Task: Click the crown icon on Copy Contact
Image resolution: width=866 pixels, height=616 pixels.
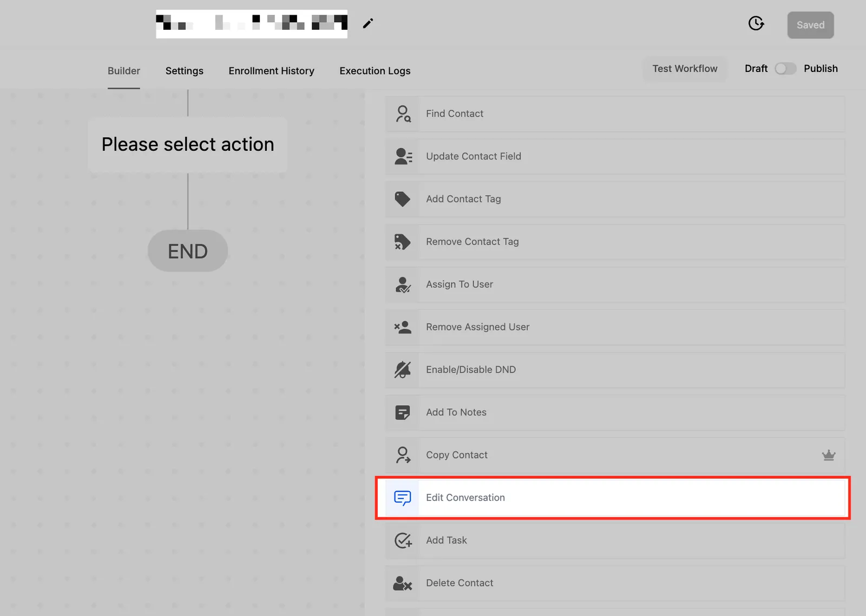Action: tap(829, 455)
